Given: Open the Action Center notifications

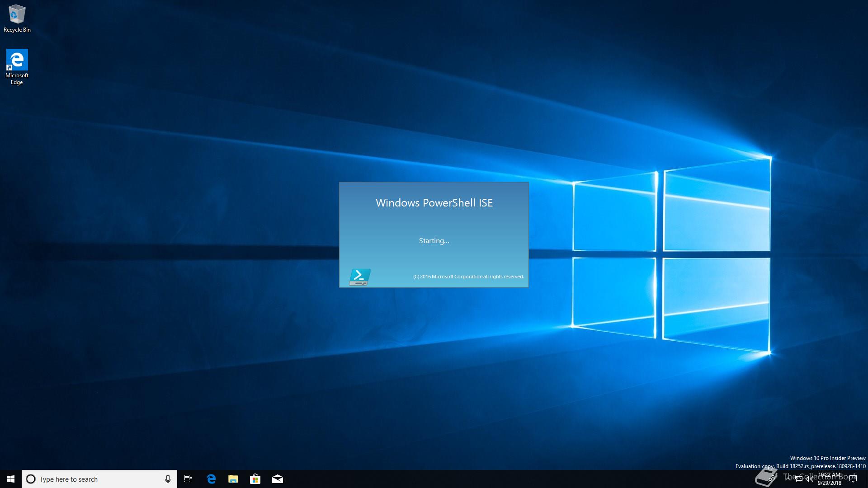Looking at the screenshot, I should coord(853,479).
